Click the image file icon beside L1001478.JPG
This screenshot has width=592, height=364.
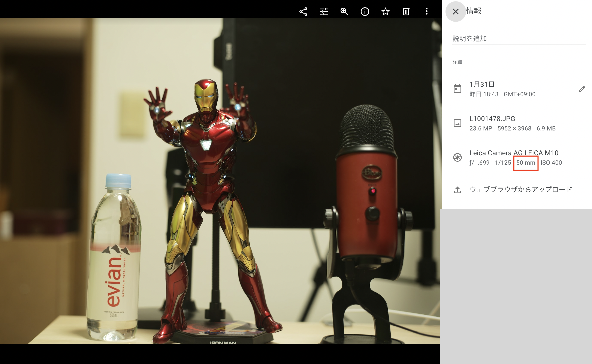coord(457,123)
